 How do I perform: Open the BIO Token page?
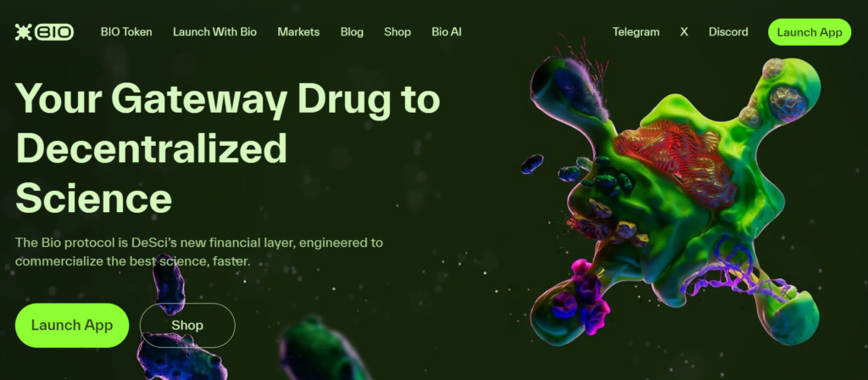click(126, 32)
